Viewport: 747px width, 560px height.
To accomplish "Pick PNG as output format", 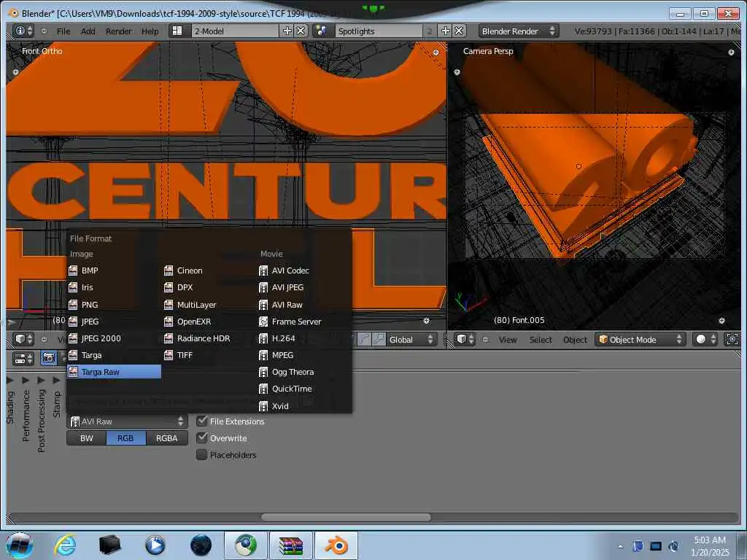I will pos(113,304).
